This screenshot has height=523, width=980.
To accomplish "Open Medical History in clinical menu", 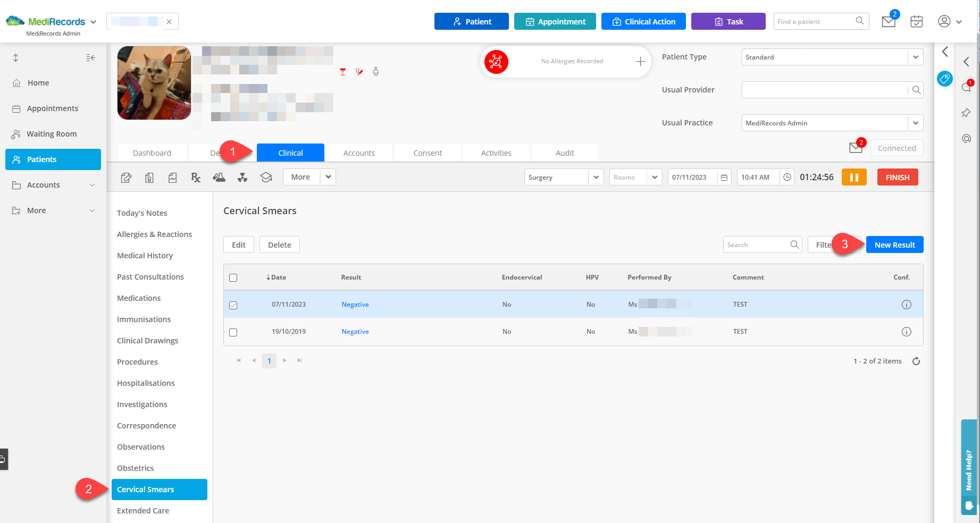I will (145, 256).
